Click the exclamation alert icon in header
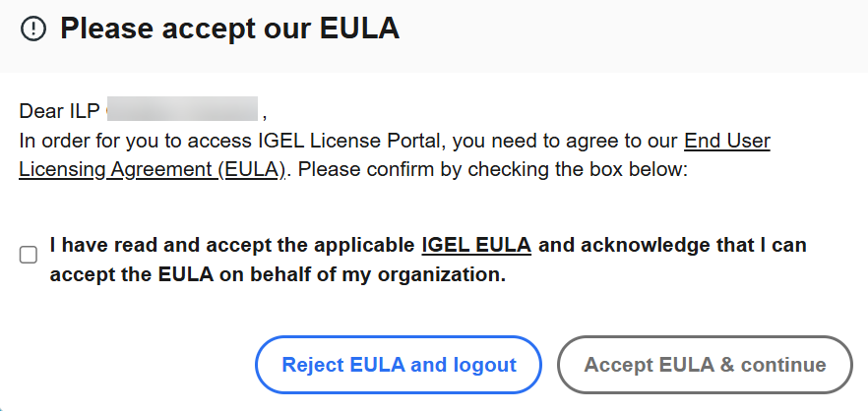Screen dimensions: 868x411 [x=33, y=30]
